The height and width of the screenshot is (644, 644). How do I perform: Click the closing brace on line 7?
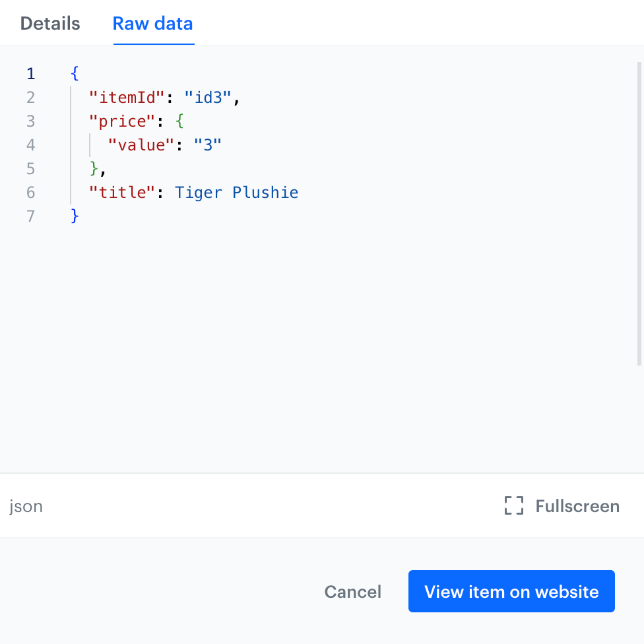75,216
